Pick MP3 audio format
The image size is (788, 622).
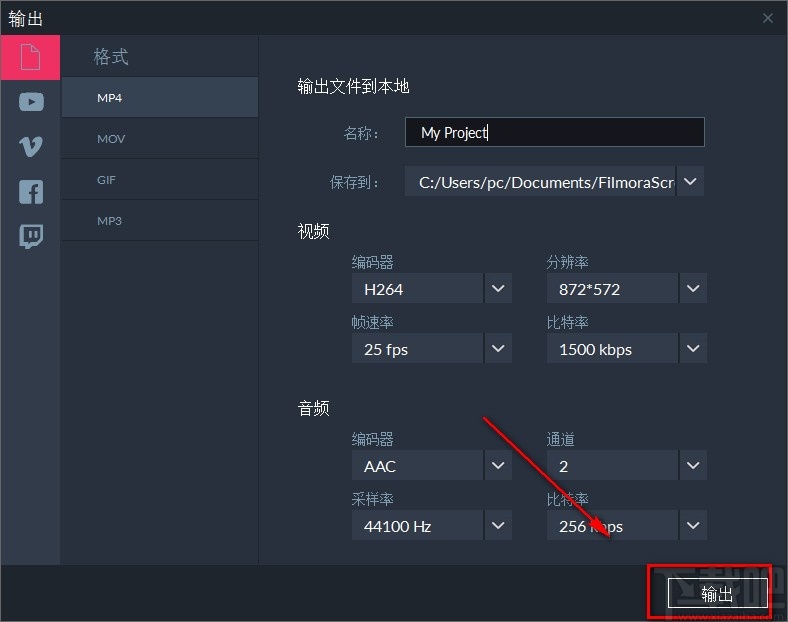pos(160,220)
